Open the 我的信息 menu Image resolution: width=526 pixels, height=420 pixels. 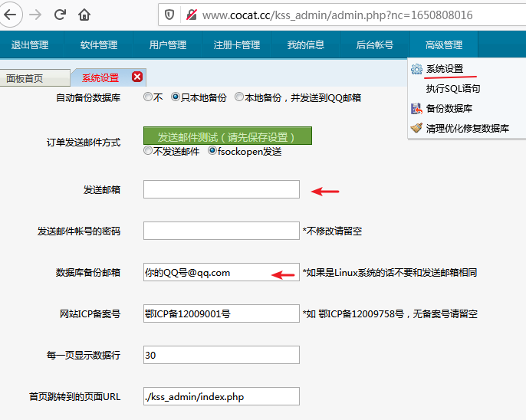pos(306,44)
